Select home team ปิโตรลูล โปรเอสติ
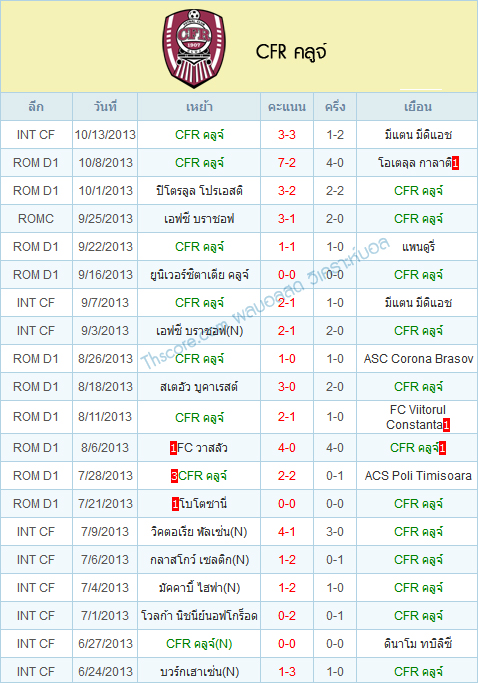Viewport: 478px width, 683px height. [199, 191]
